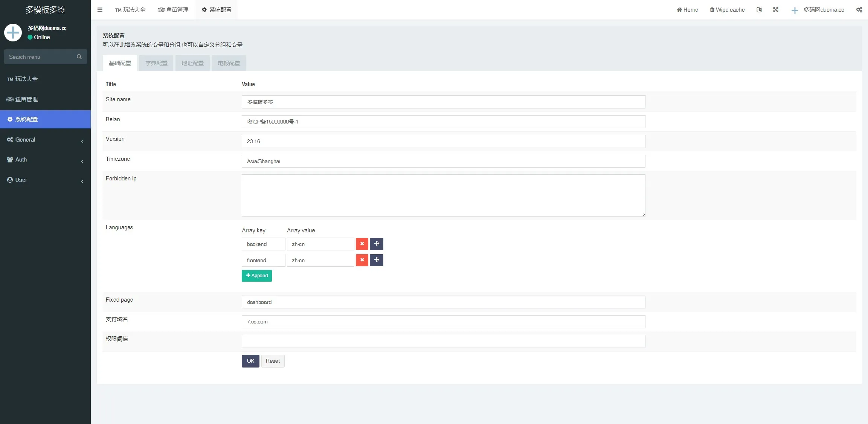Click the search magnifier in menu search

coord(79,57)
